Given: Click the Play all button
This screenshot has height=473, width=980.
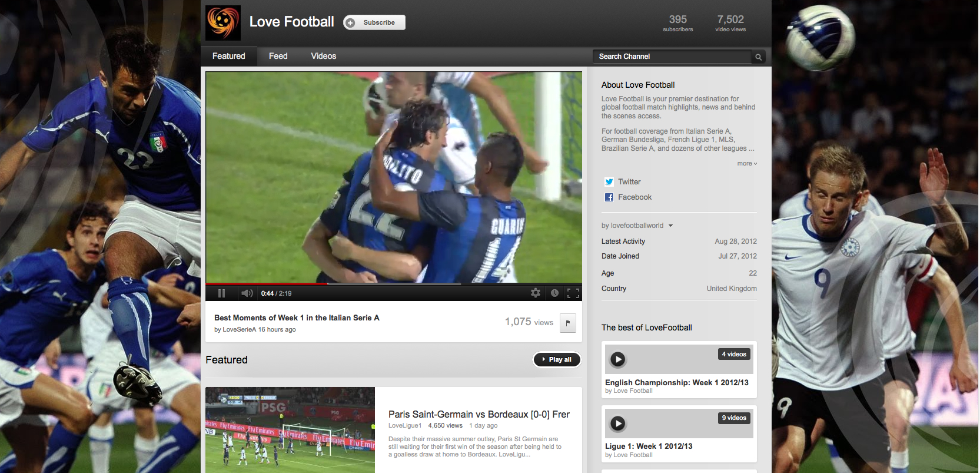Looking at the screenshot, I should point(557,359).
